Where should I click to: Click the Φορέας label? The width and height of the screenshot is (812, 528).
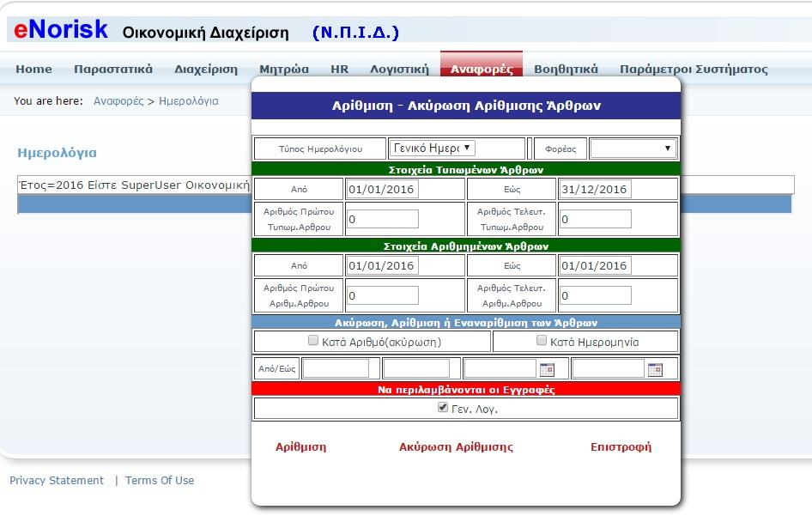561,149
